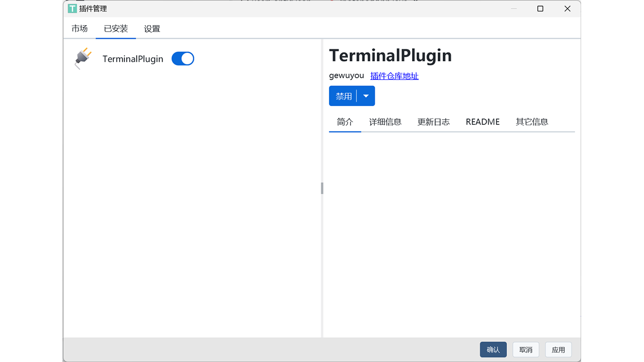This screenshot has height=362, width=644.
Task: Switch to the 市场 tab
Action: [x=79, y=29]
